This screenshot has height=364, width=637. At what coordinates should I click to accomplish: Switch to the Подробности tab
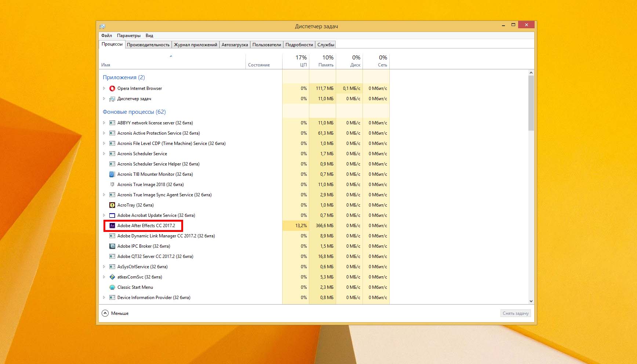click(x=299, y=45)
